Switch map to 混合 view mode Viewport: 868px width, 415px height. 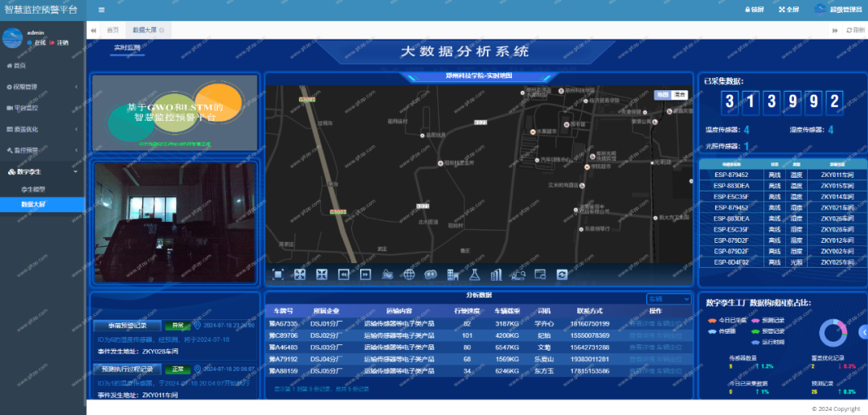[x=678, y=95]
